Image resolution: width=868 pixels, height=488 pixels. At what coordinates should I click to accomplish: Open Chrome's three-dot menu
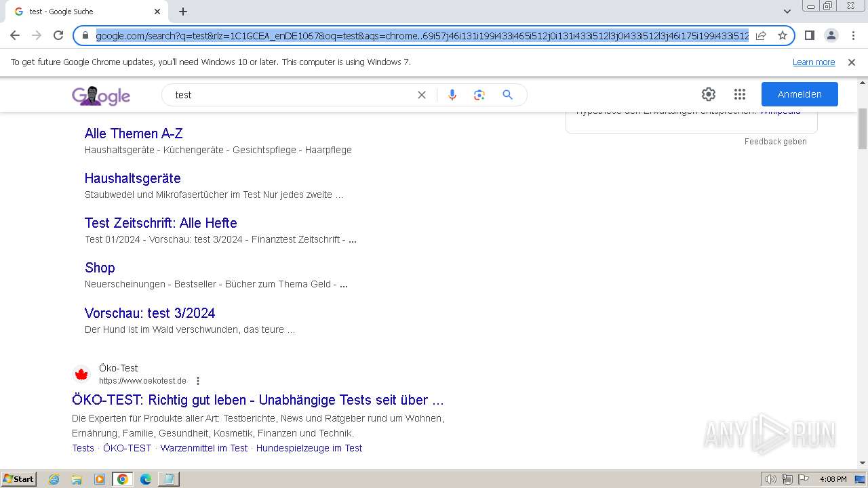(x=853, y=35)
